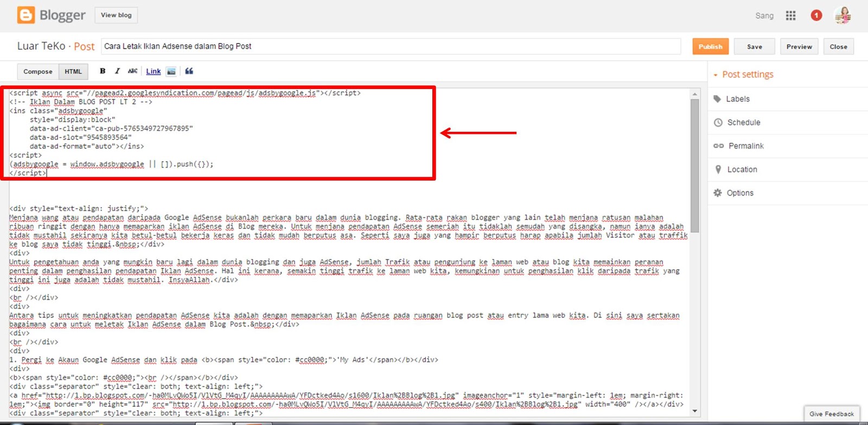Click the Luar TeKo blog name
Screen dimensions: 868x425
coord(41,46)
